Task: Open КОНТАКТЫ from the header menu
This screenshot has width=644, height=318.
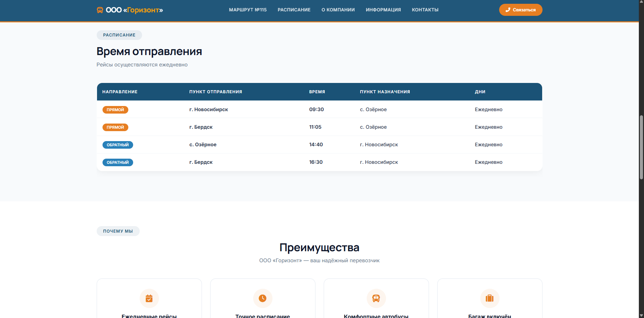Action: 425,10
